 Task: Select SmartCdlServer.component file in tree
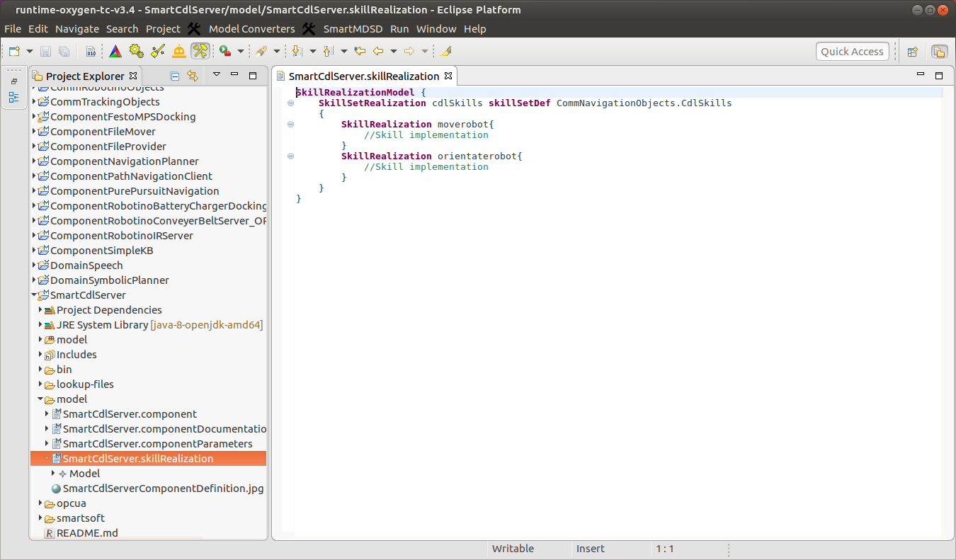coord(130,414)
